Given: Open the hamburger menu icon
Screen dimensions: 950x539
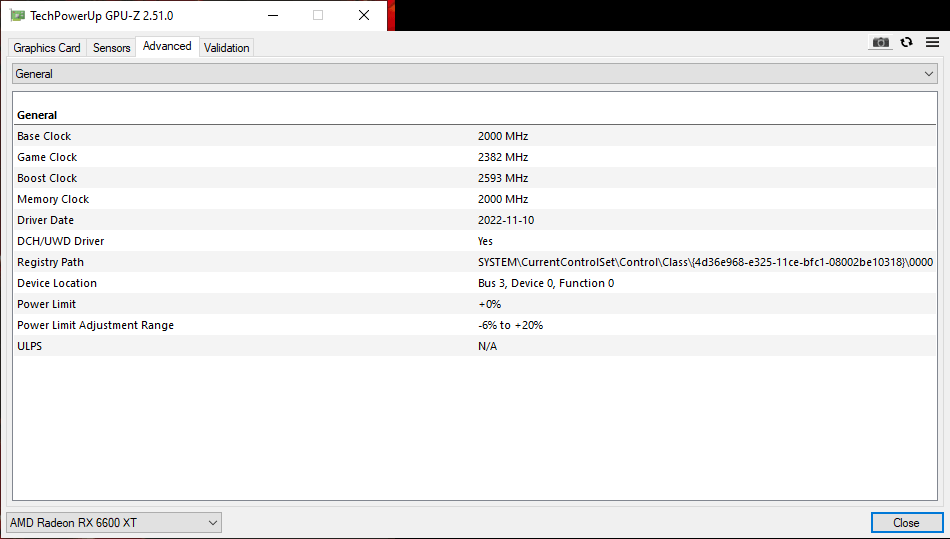Looking at the screenshot, I should pyautogui.click(x=932, y=42).
